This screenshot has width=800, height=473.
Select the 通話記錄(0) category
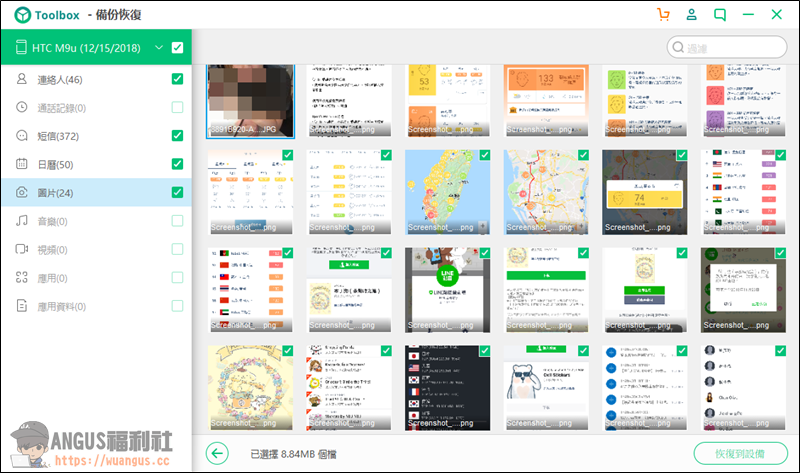pyautogui.click(x=96, y=107)
